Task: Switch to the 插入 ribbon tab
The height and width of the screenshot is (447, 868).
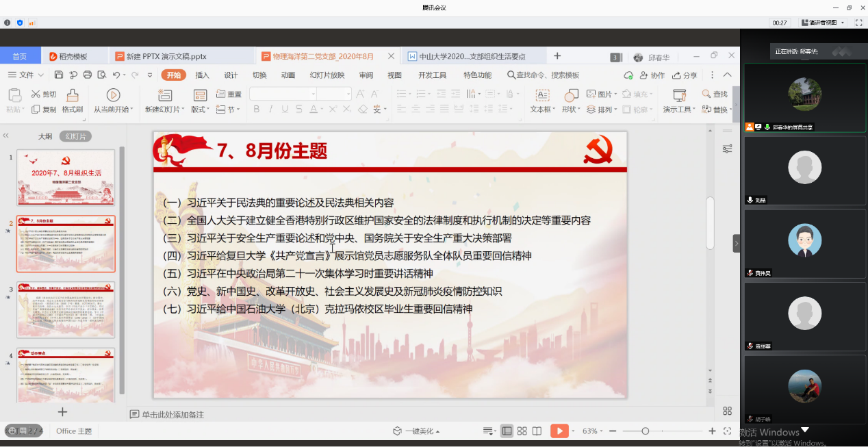Action: pyautogui.click(x=202, y=75)
